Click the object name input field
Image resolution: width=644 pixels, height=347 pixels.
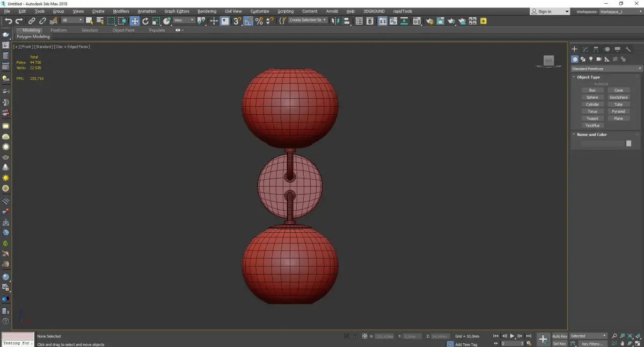tap(602, 144)
